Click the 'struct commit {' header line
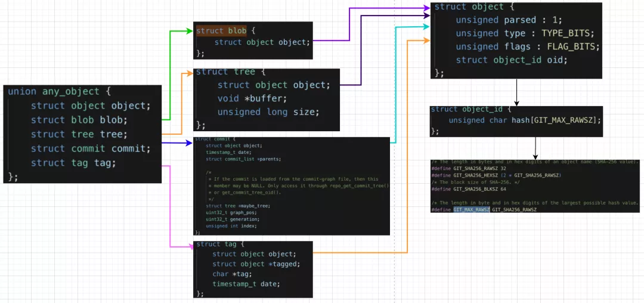The image size is (644, 303). pyautogui.click(x=212, y=139)
